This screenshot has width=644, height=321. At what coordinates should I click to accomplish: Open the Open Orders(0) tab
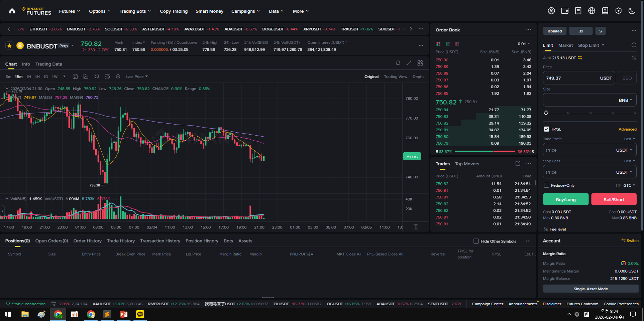[51, 241]
